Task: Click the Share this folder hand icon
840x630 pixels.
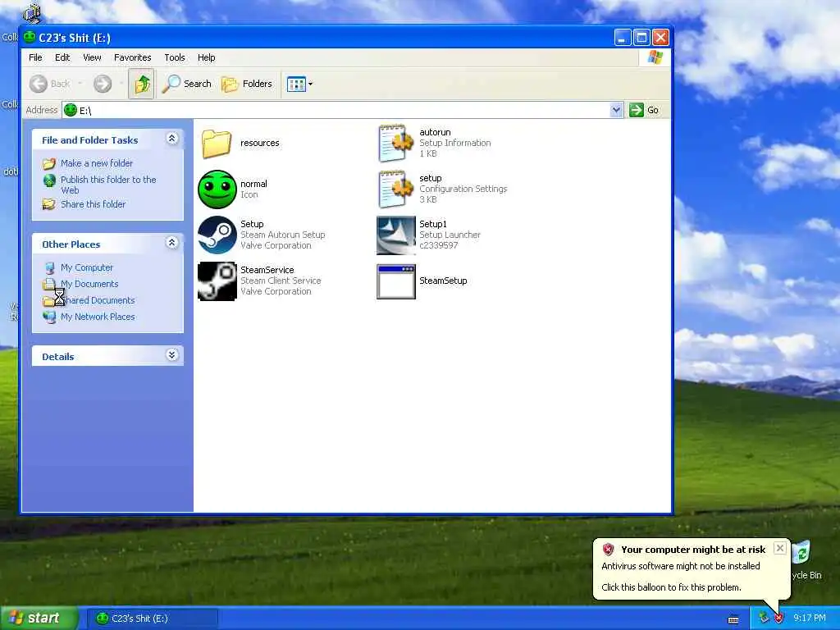Action: 49,204
